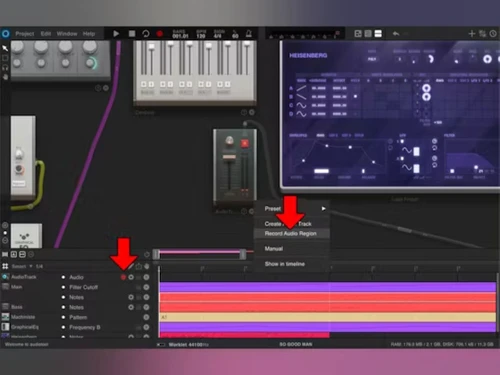Toggle red X mute on AudioTrack device
Image resolution: width=500 pixels, height=375 pixels.
(245, 144)
